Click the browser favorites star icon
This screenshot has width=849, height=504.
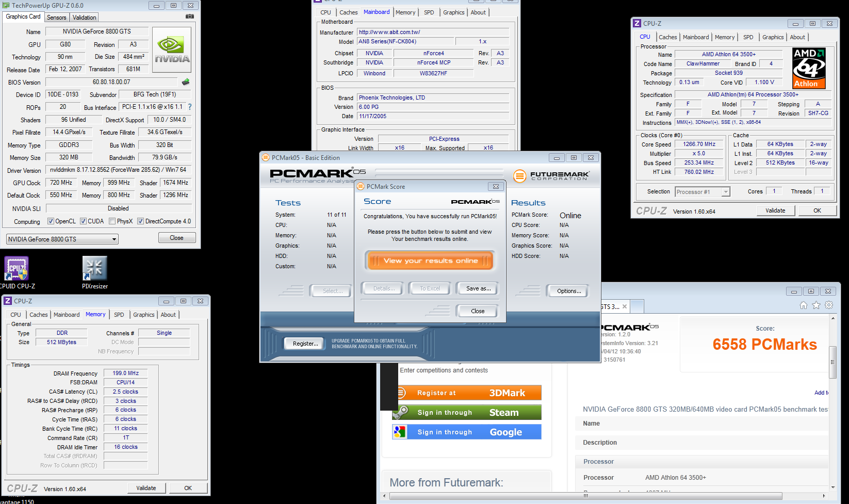coord(816,305)
